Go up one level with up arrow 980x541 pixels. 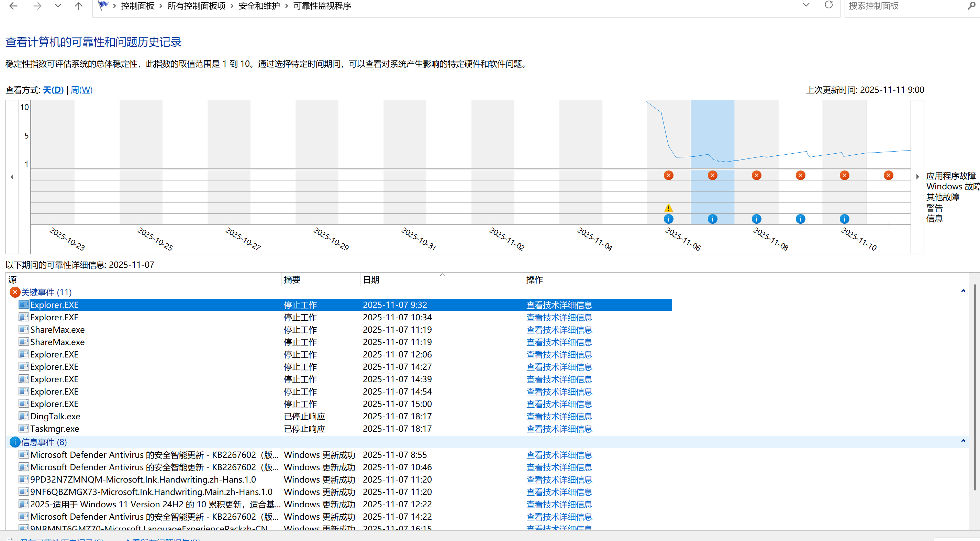[78, 6]
